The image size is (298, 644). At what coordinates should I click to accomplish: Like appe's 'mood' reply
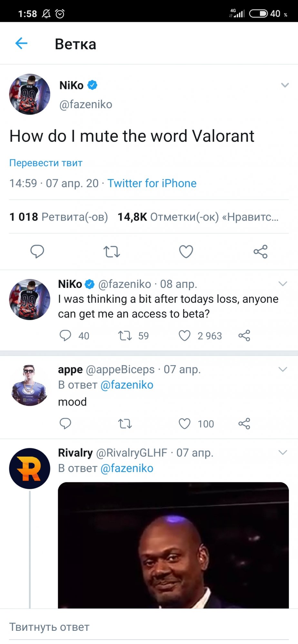(185, 424)
